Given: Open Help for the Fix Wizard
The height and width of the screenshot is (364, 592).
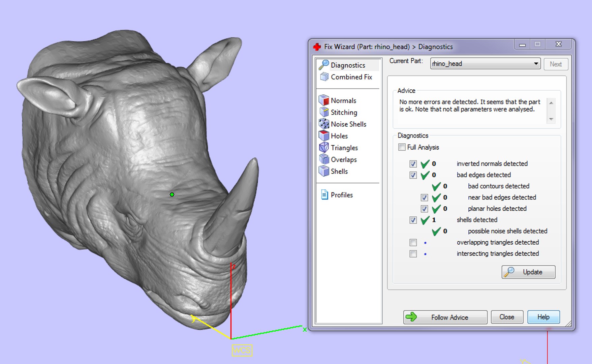Looking at the screenshot, I should point(543,317).
